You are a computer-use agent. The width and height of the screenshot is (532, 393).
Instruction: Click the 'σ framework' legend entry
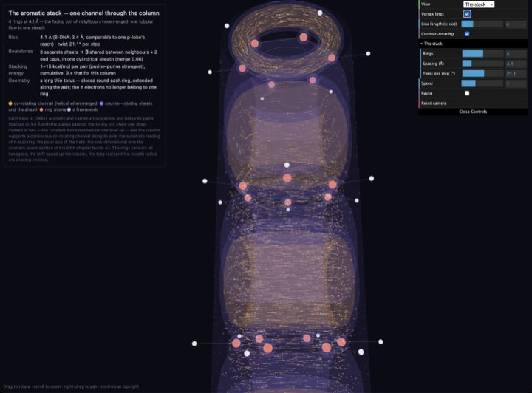pyautogui.click(x=83, y=109)
